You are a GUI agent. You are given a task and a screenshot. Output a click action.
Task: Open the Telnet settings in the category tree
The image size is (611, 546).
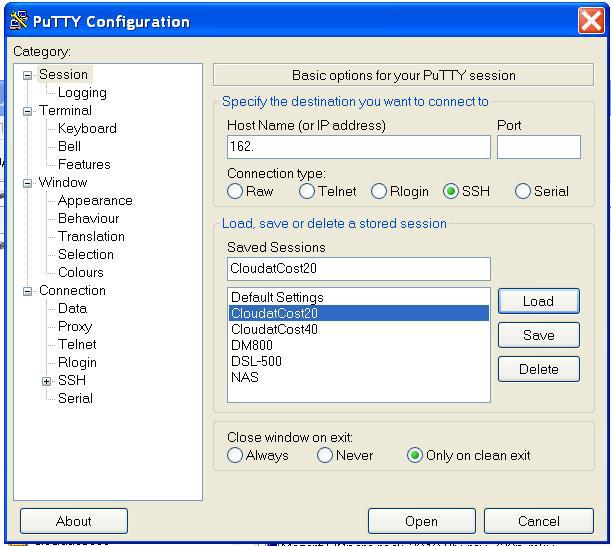(x=77, y=345)
